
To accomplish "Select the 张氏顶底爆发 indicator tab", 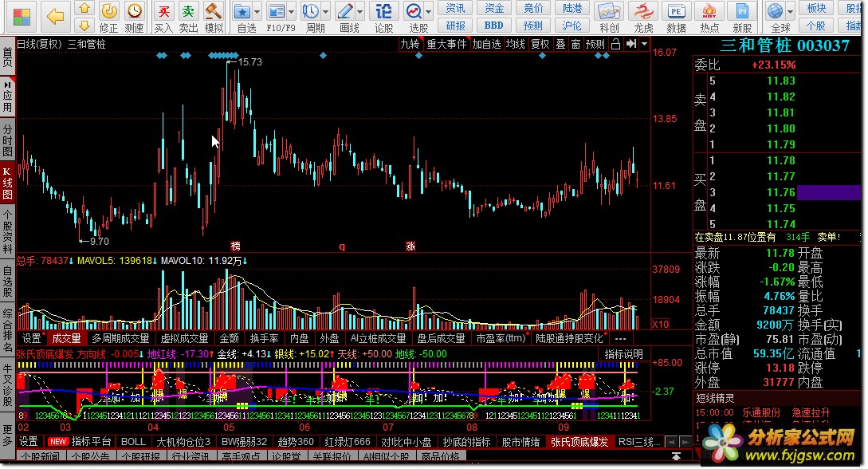I will (x=579, y=441).
